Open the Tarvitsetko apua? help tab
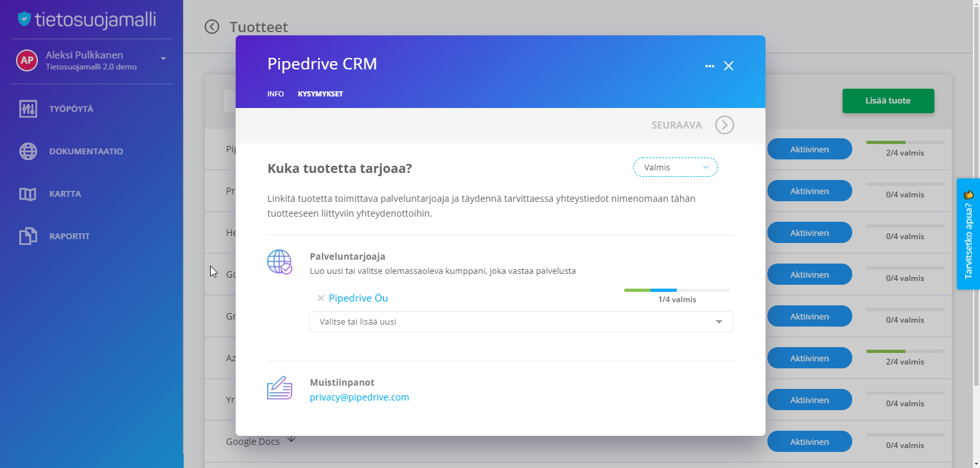Screen dimensions: 980x468 (968, 234)
